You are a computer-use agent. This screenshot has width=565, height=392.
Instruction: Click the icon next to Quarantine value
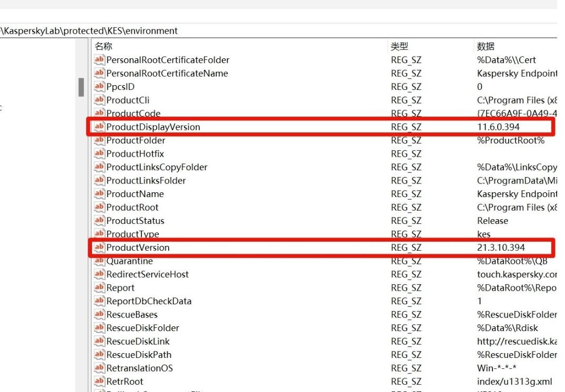(x=99, y=261)
